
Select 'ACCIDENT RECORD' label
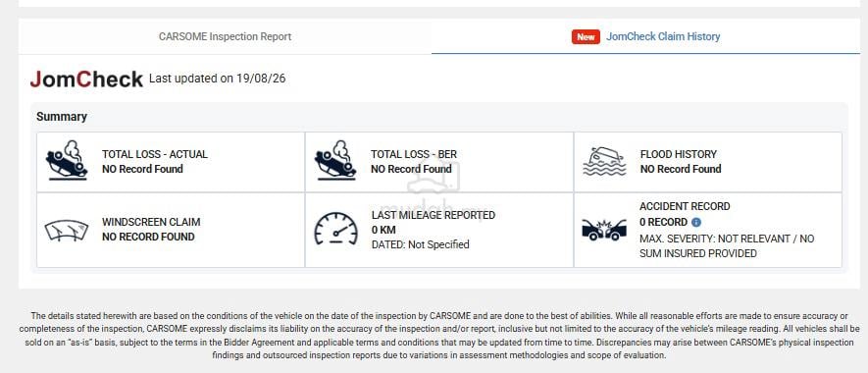point(685,206)
